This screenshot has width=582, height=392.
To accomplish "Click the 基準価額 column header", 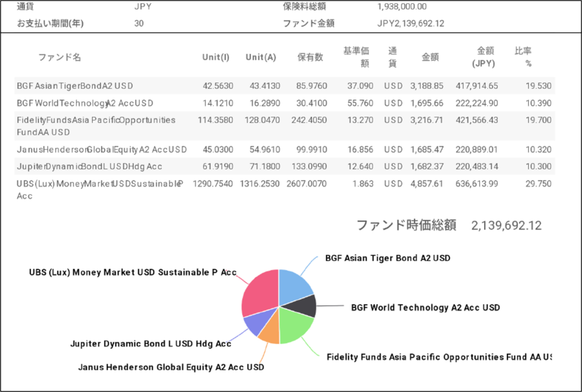I will [356, 57].
